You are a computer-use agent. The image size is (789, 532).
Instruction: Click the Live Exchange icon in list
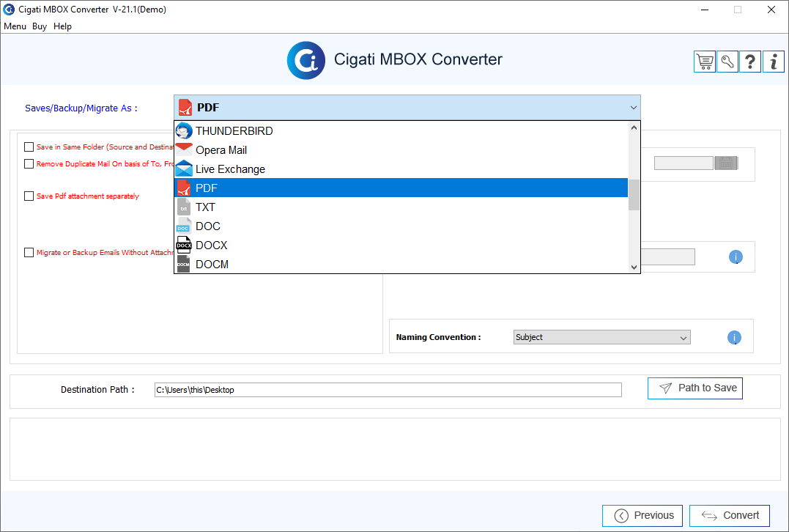pyautogui.click(x=184, y=169)
